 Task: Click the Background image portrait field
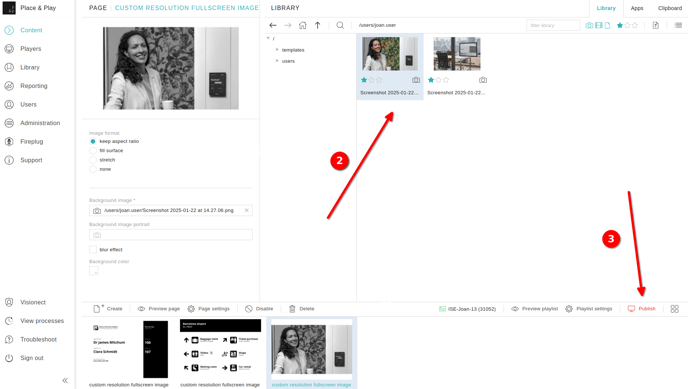[x=171, y=235]
